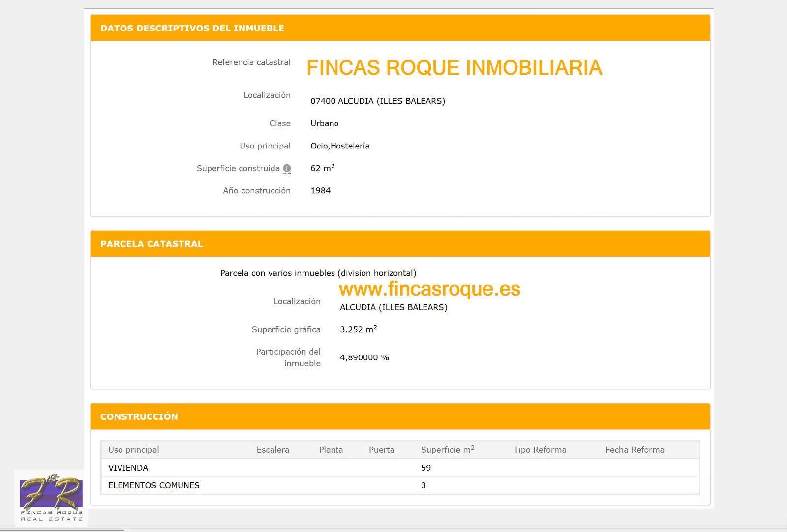Click the Planta column header
The height and width of the screenshot is (532, 787).
click(331, 450)
